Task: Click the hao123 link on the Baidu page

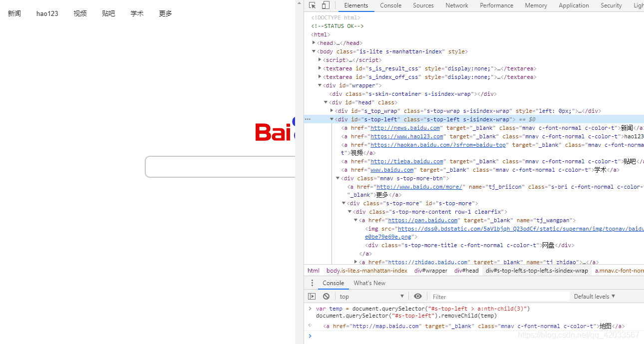Action: pos(47,13)
